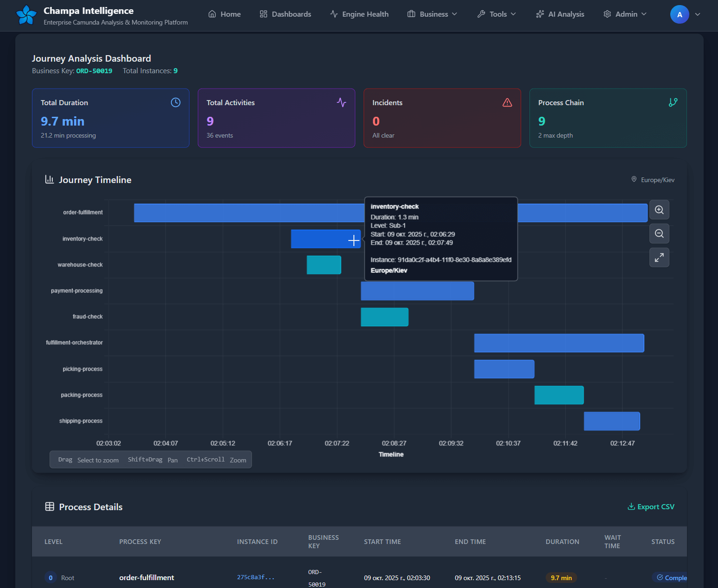Image resolution: width=718 pixels, height=588 pixels.
Task: Click the activity pulse icon on Total Activities card
Action: click(x=341, y=102)
